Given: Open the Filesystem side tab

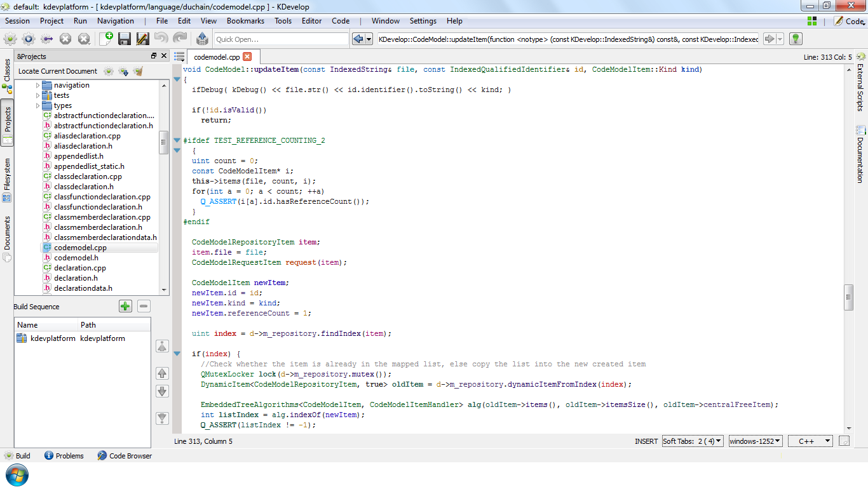Looking at the screenshot, I should pos(7,180).
